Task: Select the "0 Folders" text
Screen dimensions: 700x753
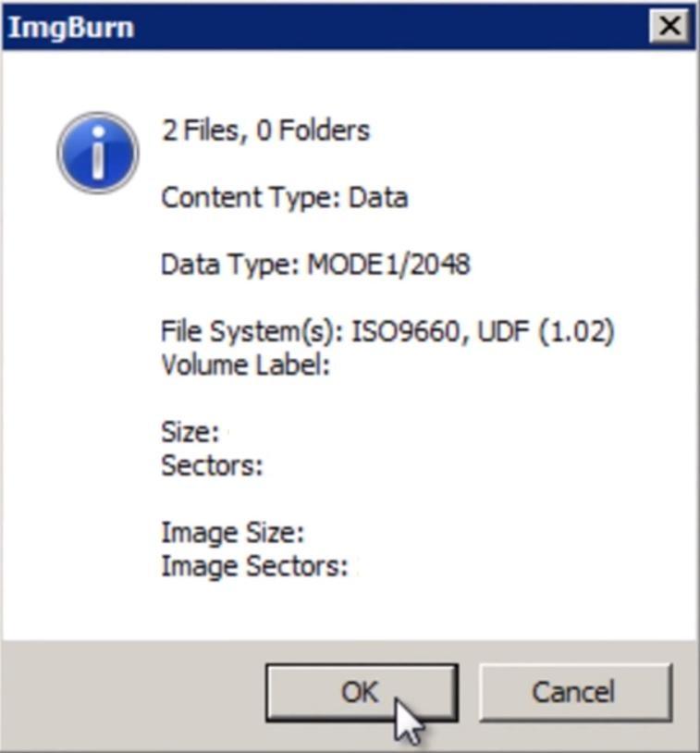Action: (313, 130)
